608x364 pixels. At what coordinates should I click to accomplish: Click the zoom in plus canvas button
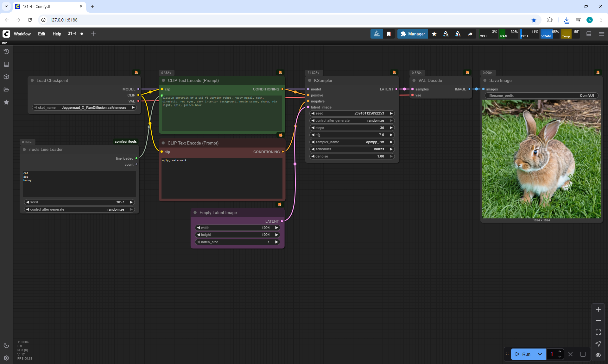[x=598, y=309]
